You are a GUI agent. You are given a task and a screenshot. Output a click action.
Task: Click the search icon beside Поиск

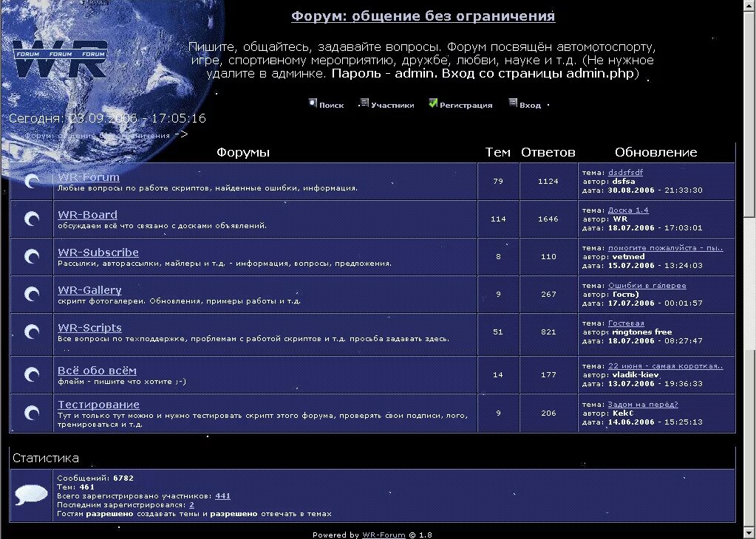(x=313, y=103)
